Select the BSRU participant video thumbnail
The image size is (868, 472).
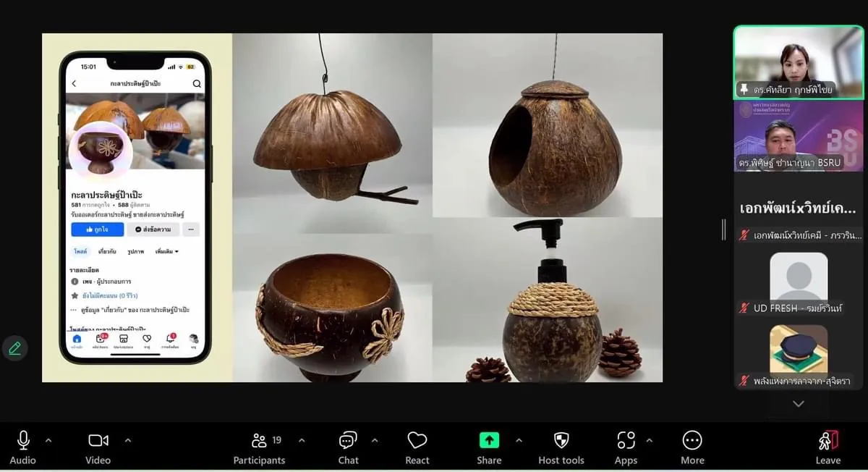[798, 135]
